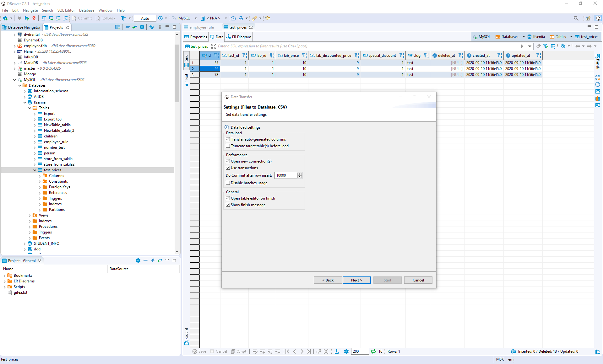Increment the commit row count spinner
Screen dimensions: 603x364
(300, 174)
